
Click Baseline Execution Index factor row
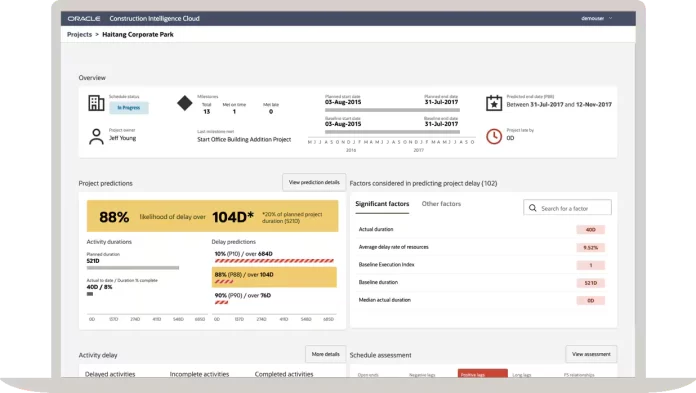point(481,265)
